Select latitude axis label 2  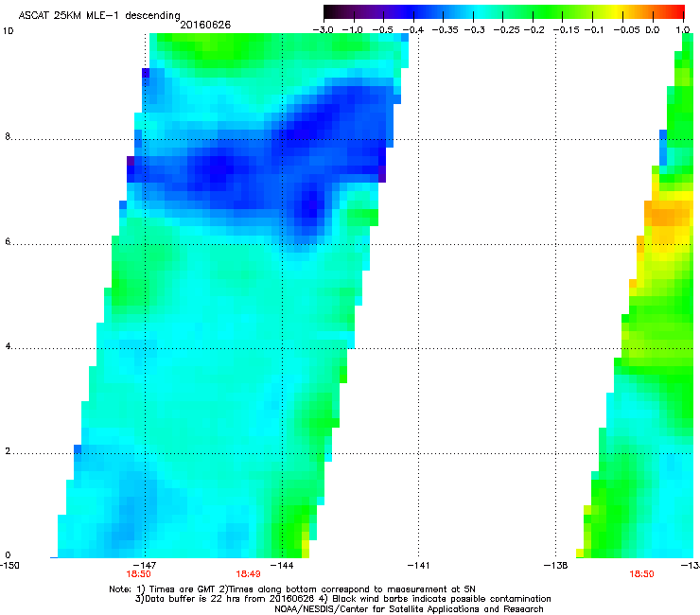coord(8,451)
